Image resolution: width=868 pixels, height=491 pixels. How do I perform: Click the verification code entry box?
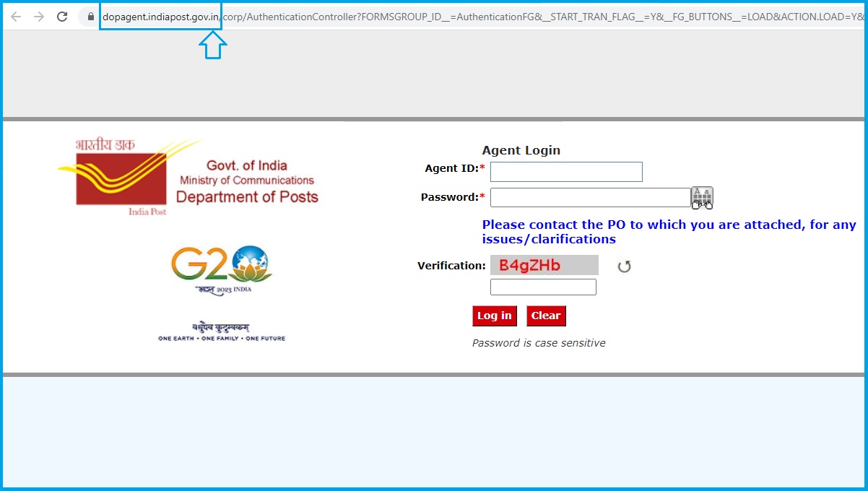[x=542, y=287]
